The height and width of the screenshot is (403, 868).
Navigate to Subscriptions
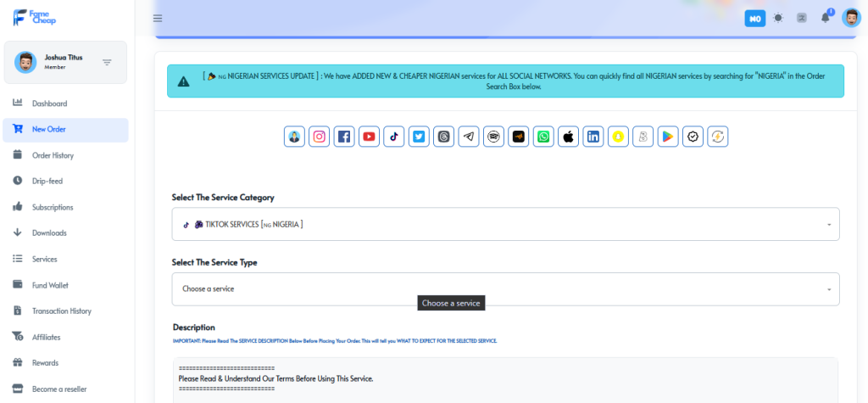(x=65, y=207)
